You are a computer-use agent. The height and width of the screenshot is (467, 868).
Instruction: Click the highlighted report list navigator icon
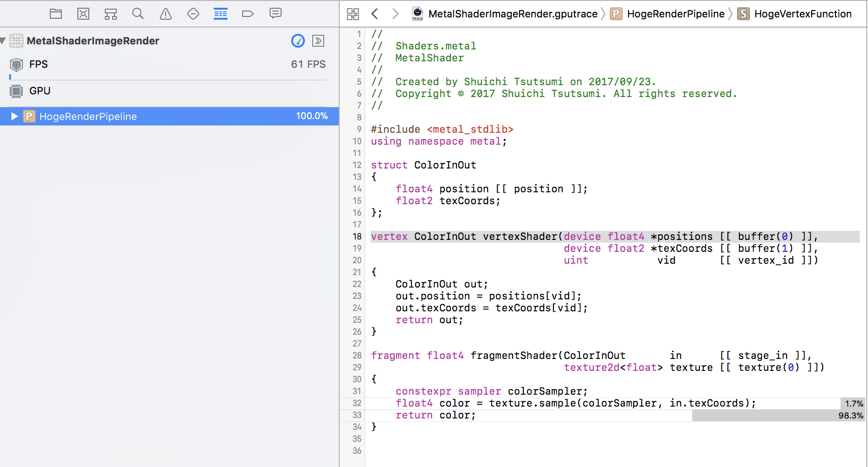(220, 14)
